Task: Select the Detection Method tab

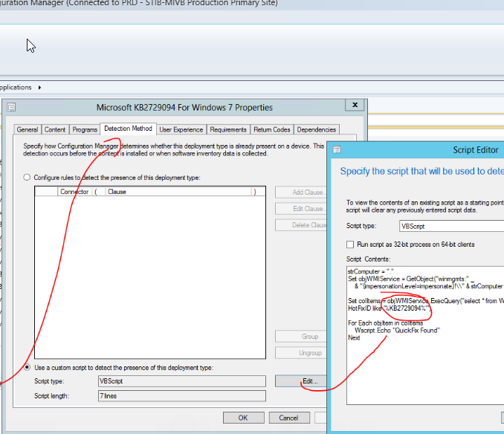Action: click(x=128, y=129)
